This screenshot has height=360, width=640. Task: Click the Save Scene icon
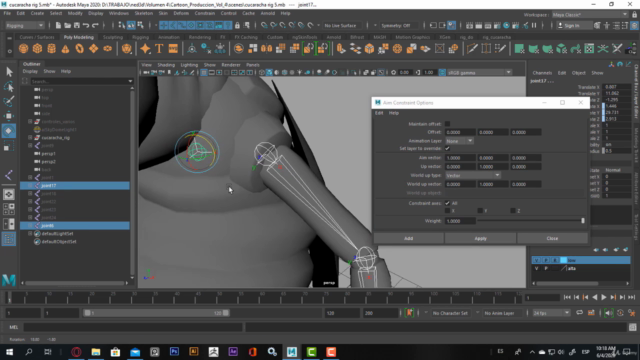pos(76,25)
